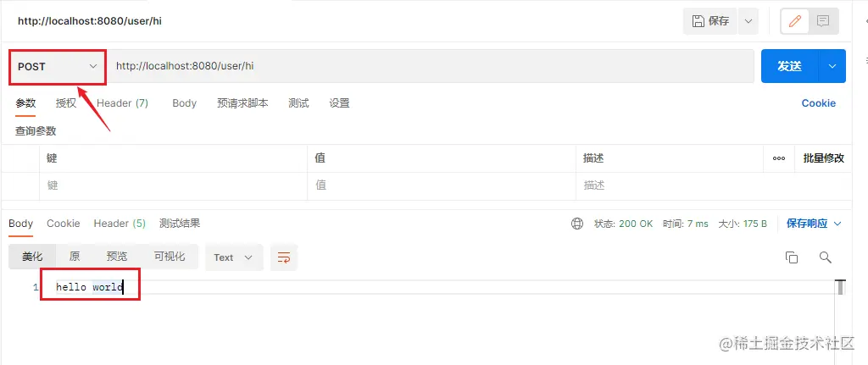Select the 可视化 visualize view

click(170, 257)
